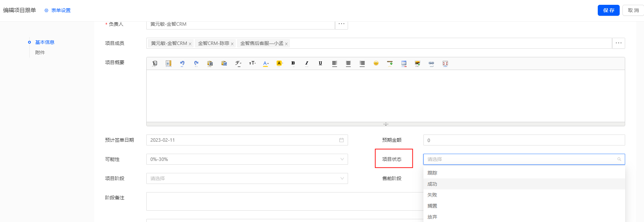The width and height of the screenshot is (644, 222).
Task: Click the source/document icon in editor toolbar
Action: 155,63
